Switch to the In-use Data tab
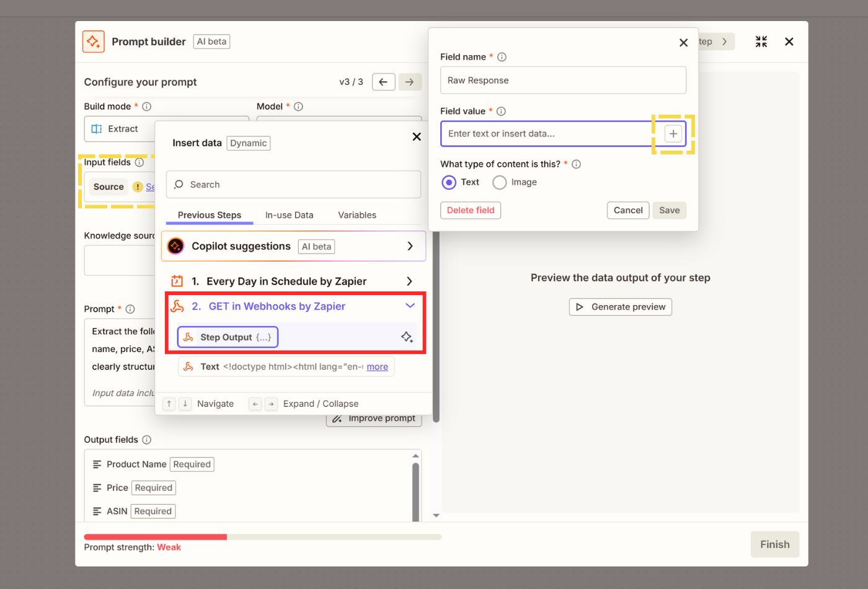Screen dimensions: 868x589 (x=289, y=215)
